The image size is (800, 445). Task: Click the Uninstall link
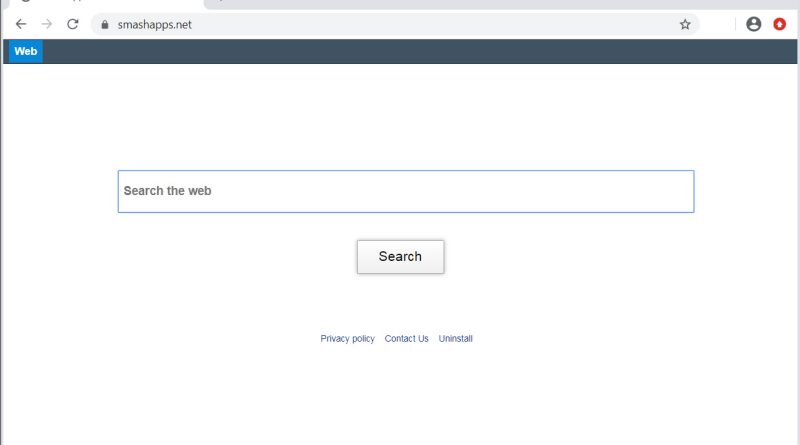[x=455, y=339]
